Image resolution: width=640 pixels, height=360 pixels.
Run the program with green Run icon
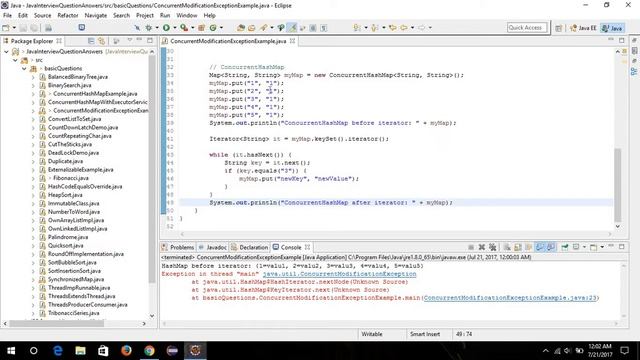(166, 28)
